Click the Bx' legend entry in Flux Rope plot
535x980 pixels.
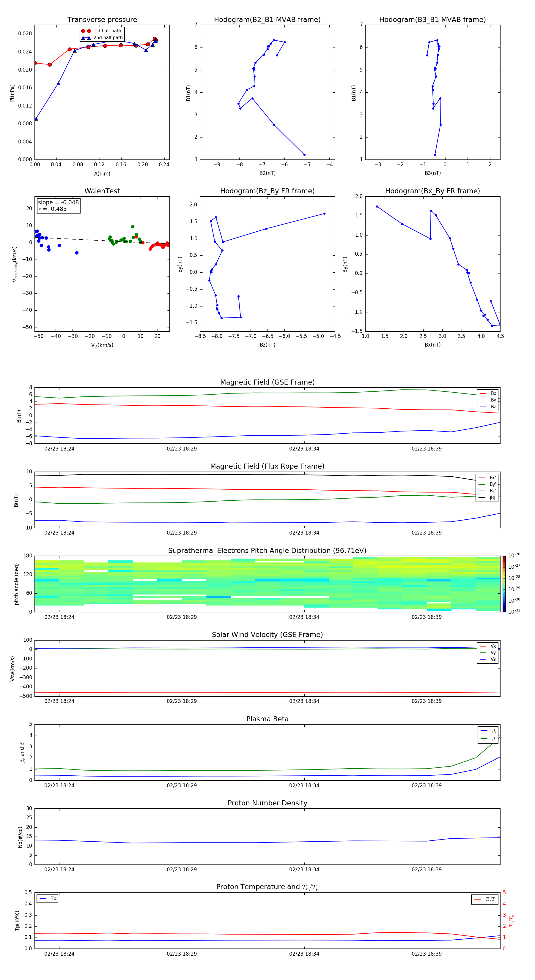coord(487,478)
